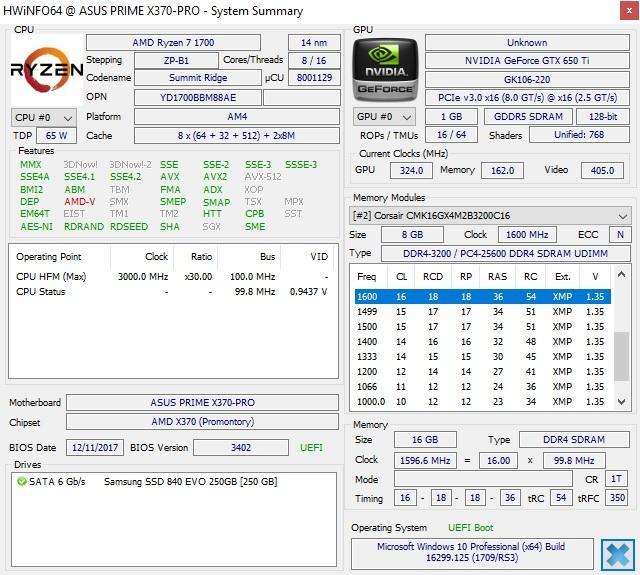Click the UEFI Boot label

471,528
